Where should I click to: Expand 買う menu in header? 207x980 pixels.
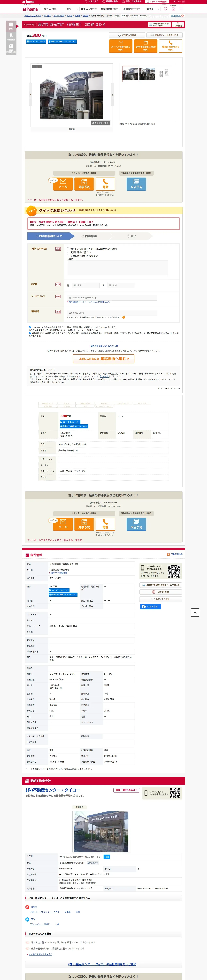click(x=69, y=9)
